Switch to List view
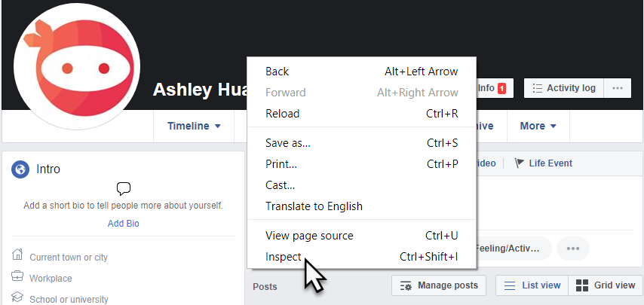This screenshot has height=305, width=644. (x=532, y=285)
